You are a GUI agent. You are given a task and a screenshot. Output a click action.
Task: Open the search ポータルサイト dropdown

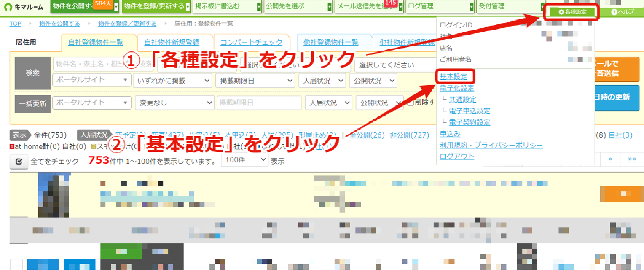[x=92, y=80]
